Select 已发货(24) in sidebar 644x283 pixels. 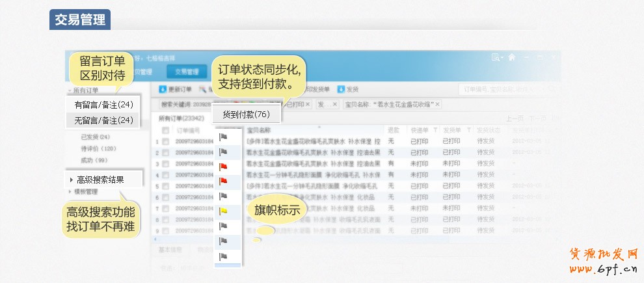point(96,137)
